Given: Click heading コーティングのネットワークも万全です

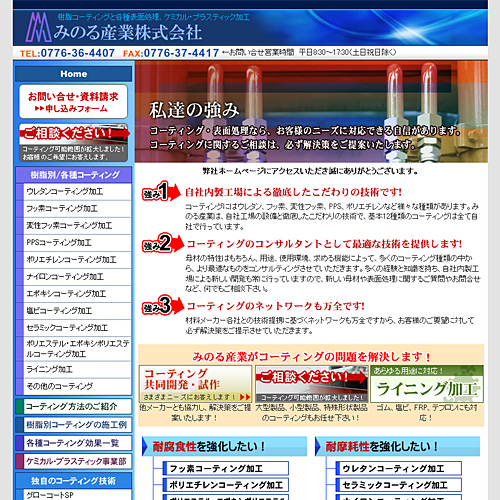Looking at the screenshot, I should tap(275, 306).
